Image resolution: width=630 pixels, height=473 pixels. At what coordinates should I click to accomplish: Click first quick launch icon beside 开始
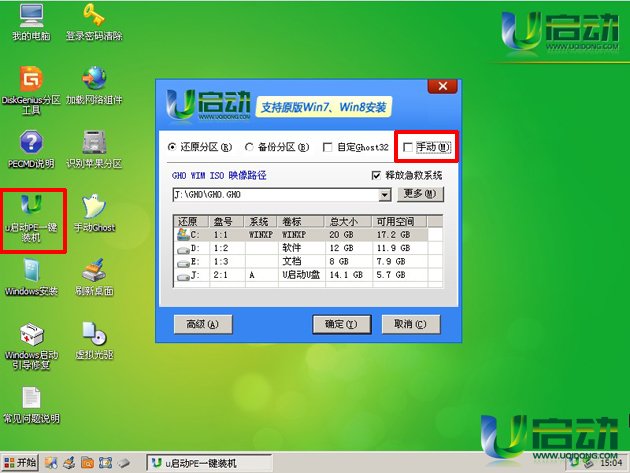pyautogui.click(x=51, y=463)
